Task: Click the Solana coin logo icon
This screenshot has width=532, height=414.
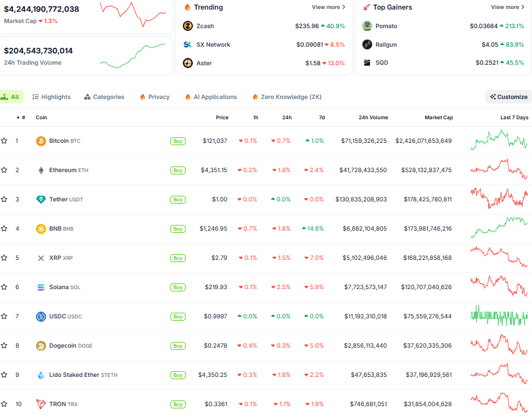Action: [x=40, y=287]
